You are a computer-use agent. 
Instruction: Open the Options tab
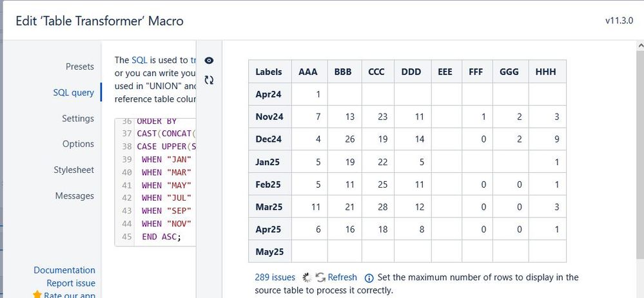(79, 144)
